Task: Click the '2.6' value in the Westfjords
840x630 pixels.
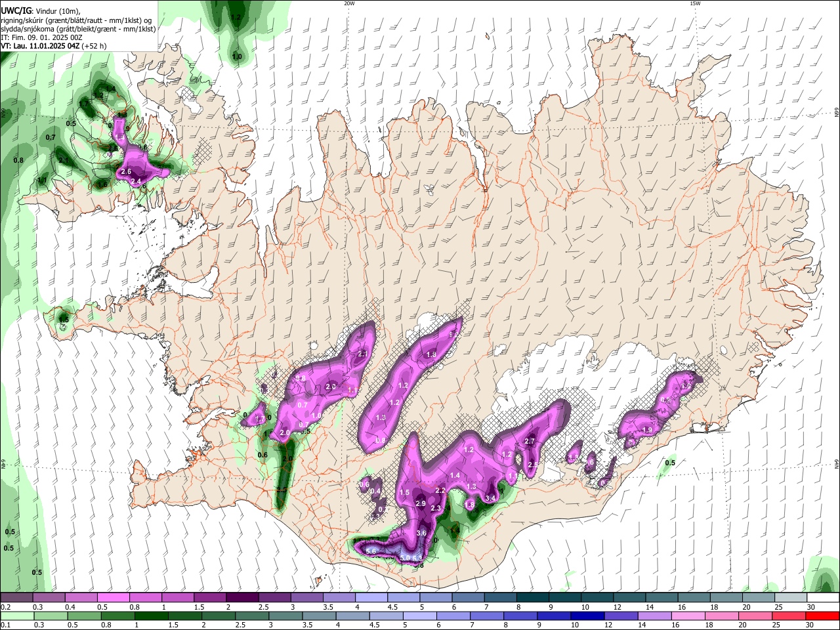Action: pyautogui.click(x=126, y=171)
